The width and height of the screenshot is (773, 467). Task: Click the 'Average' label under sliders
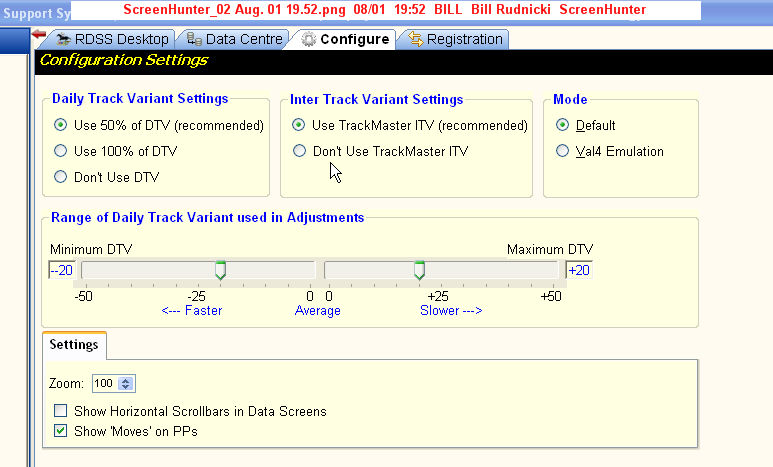(317, 311)
